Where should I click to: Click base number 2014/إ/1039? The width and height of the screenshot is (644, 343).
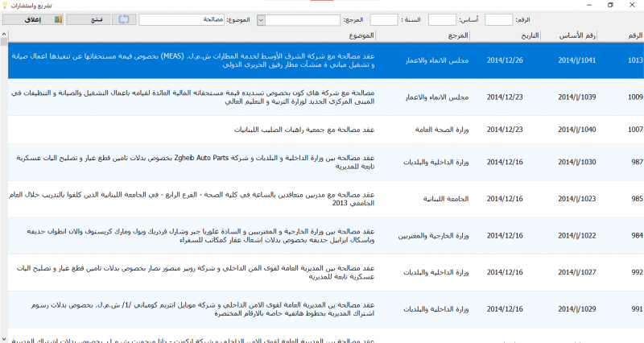coord(576,97)
